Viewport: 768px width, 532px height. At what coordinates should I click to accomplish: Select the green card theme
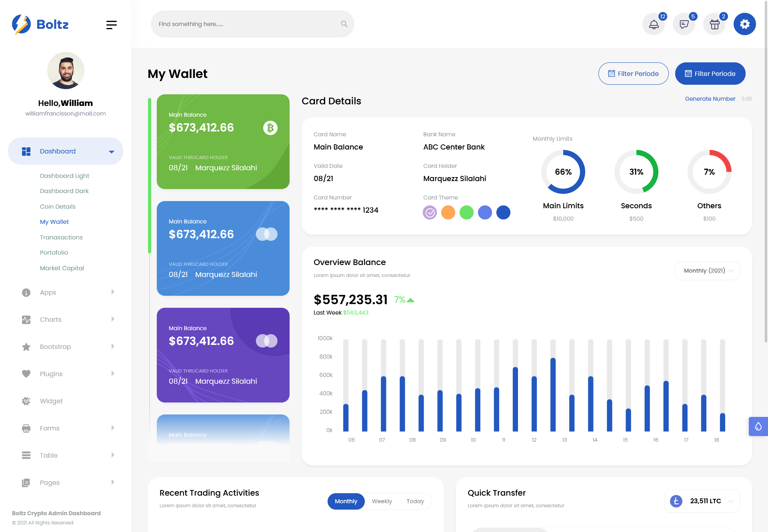[467, 213]
